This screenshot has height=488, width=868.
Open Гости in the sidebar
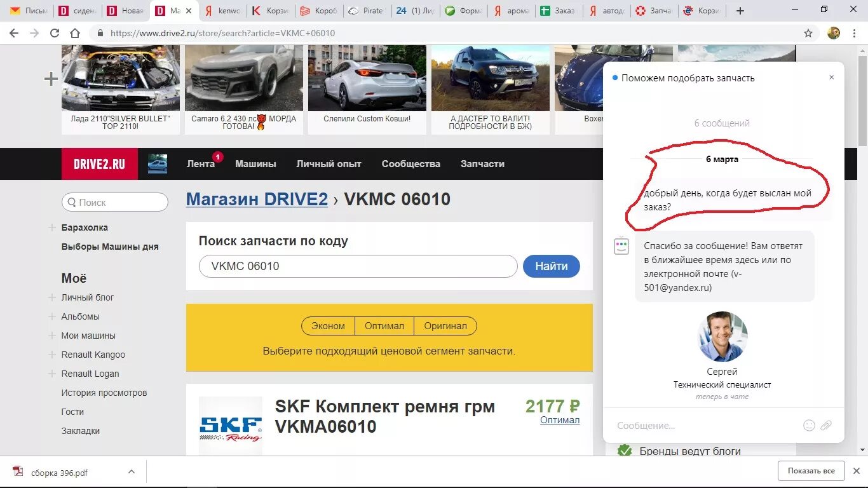[x=72, y=412]
